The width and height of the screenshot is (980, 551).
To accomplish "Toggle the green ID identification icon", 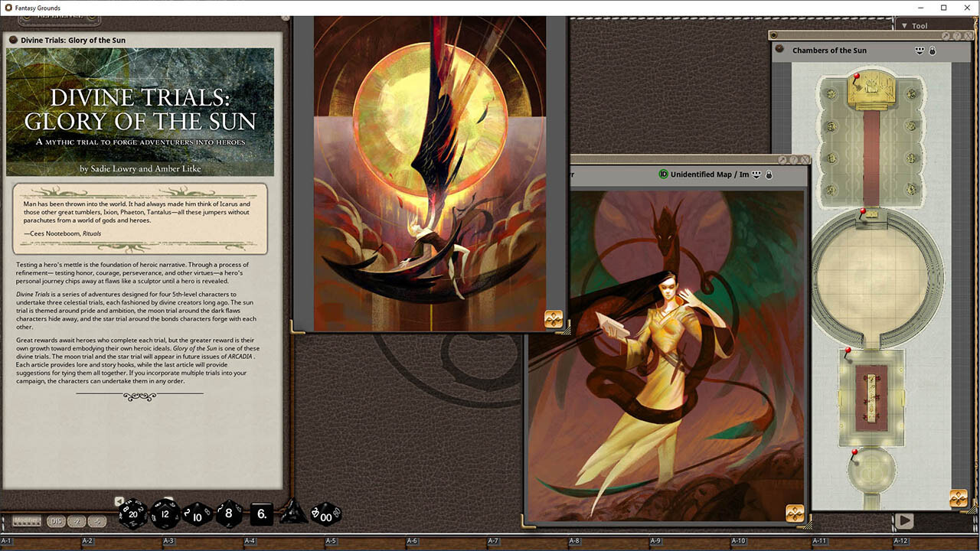I will 663,174.
